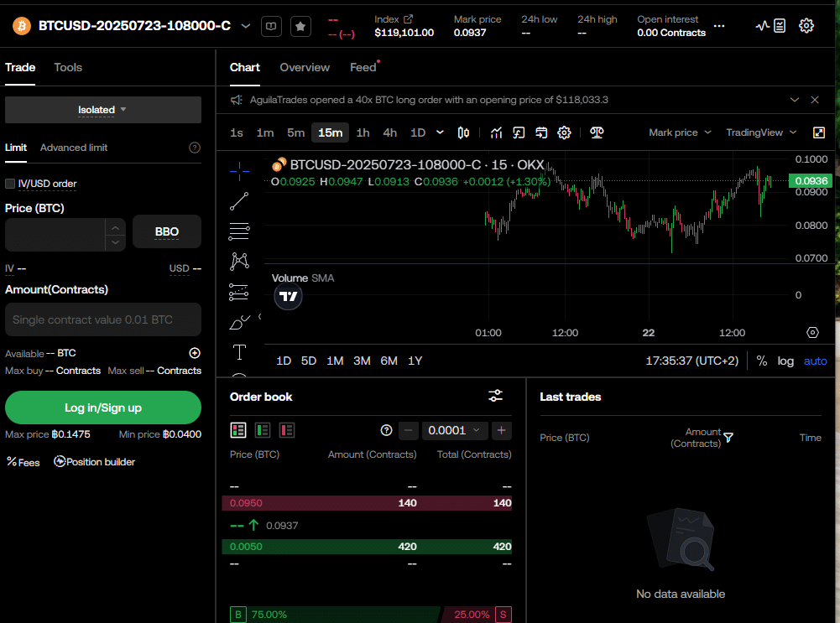Viewport: 840px width, 623px height.
Task: Open the order book settings sliders icon
Action: (x=496, y=396)
